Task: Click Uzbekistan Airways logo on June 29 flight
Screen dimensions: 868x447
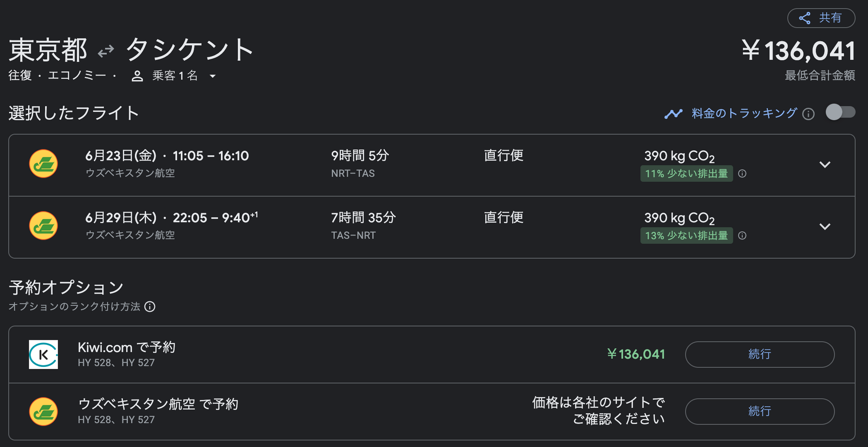Action: click(43, 226)
